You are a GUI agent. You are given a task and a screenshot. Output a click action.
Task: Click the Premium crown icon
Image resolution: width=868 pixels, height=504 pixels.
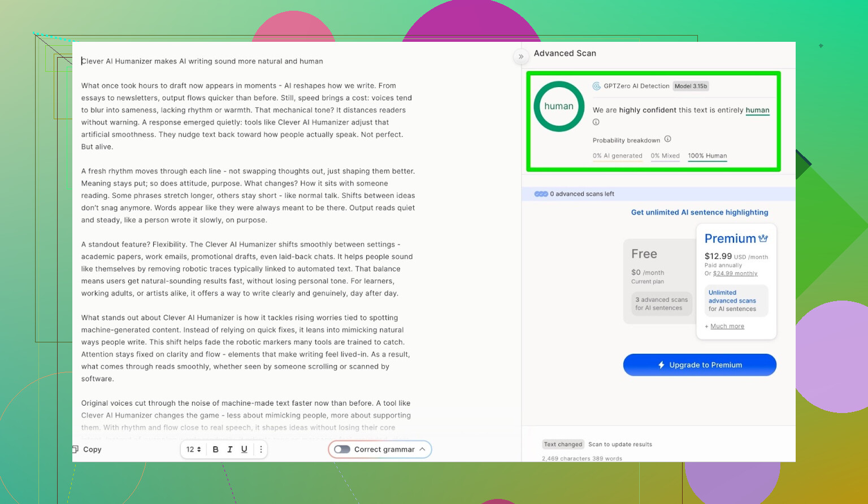(x=763, y=238)
